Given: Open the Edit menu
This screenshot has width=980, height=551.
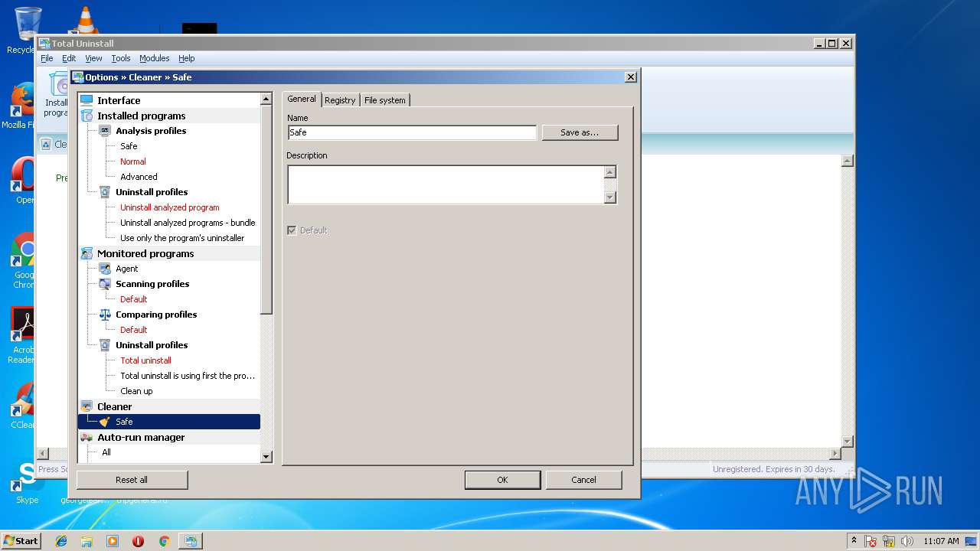Looking at the screenshot, I should click(x=69, y=58).
